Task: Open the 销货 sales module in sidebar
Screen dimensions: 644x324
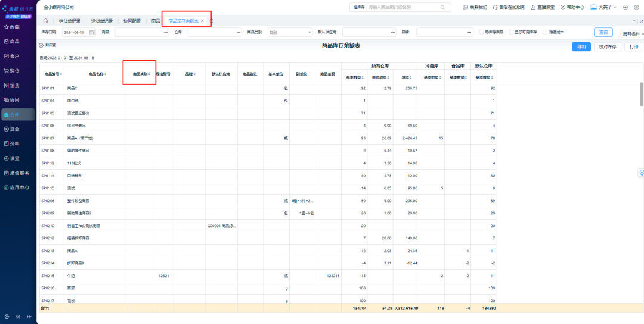Action: tap(12, 85)
